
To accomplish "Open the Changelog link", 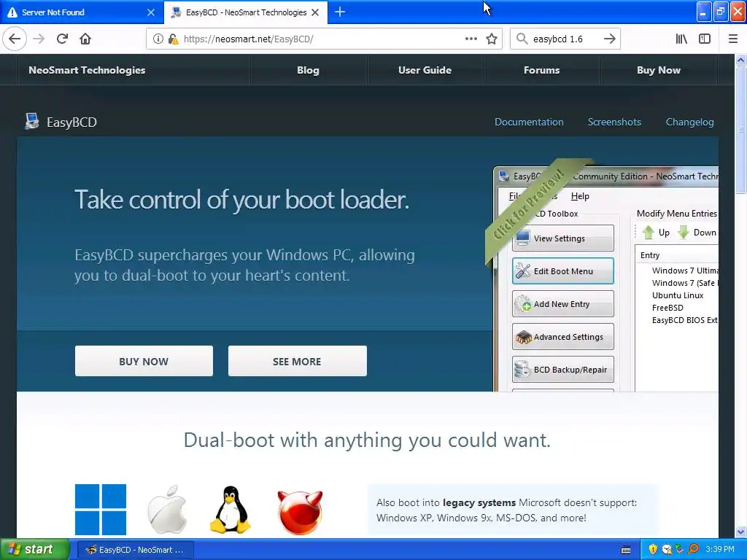I will pyautogui.click(x=689, y=122).
